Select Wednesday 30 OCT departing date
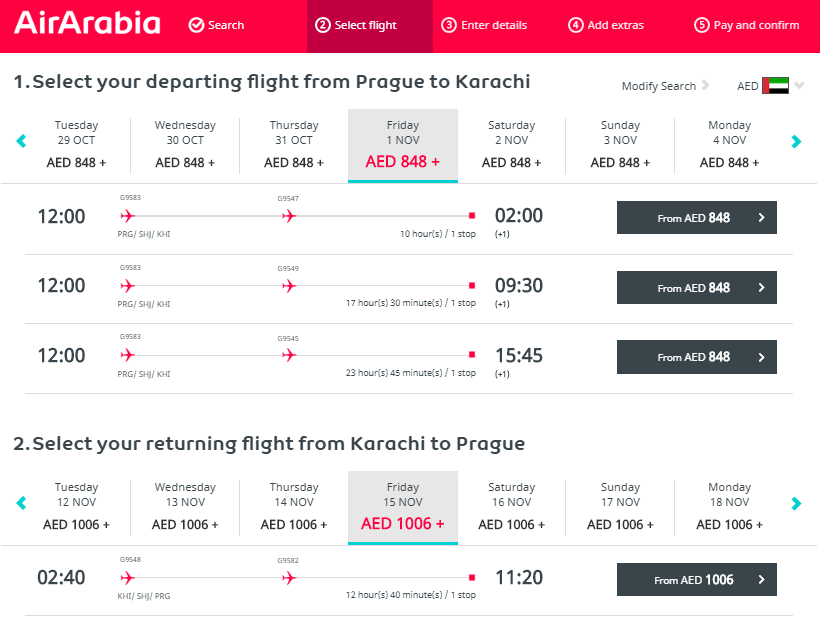This screenshot has height=621, width=820. pyautogui.click(x=185, y=144)
